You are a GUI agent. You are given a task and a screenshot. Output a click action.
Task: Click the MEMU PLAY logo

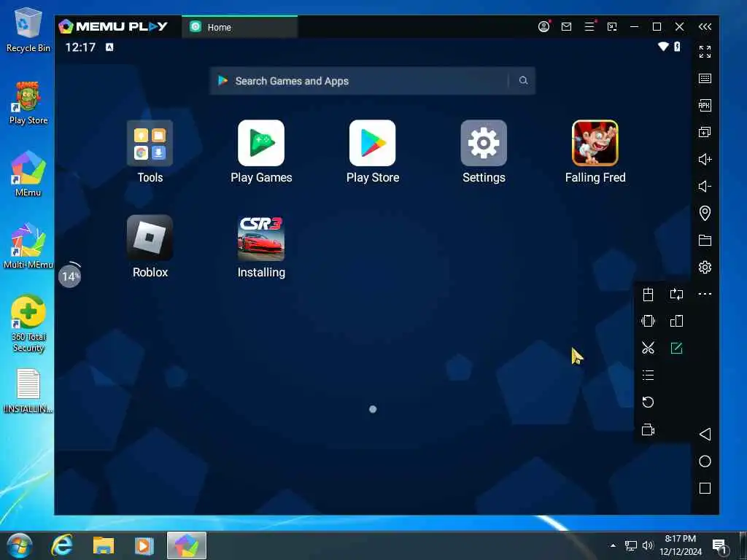coord(113,27)
